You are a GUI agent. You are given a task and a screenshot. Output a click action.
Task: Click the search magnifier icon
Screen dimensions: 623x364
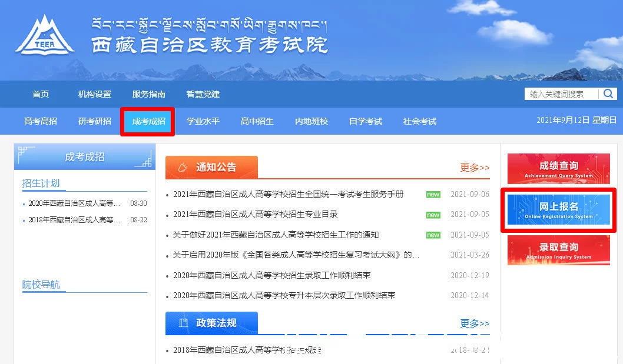(x=608, y=93)
